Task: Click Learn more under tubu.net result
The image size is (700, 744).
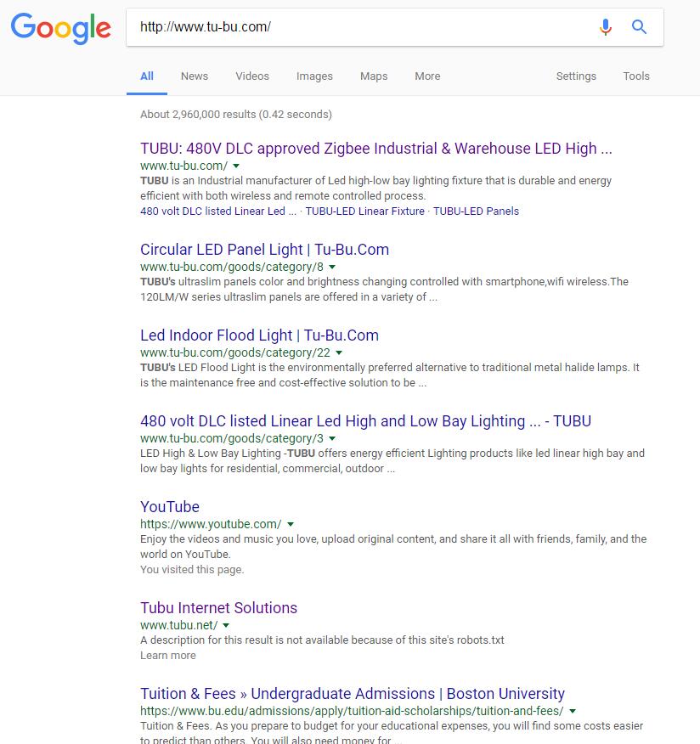Action: click(x=168, y=656)
